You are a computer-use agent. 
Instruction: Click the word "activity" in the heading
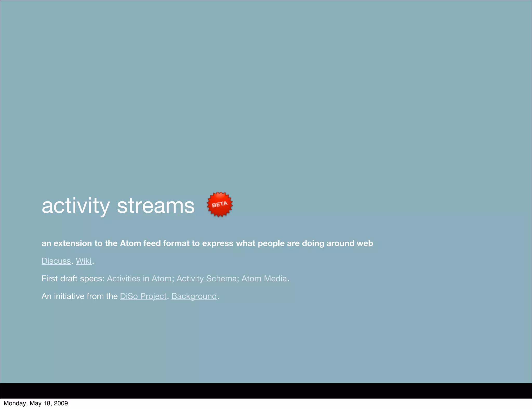pos(76,206)
